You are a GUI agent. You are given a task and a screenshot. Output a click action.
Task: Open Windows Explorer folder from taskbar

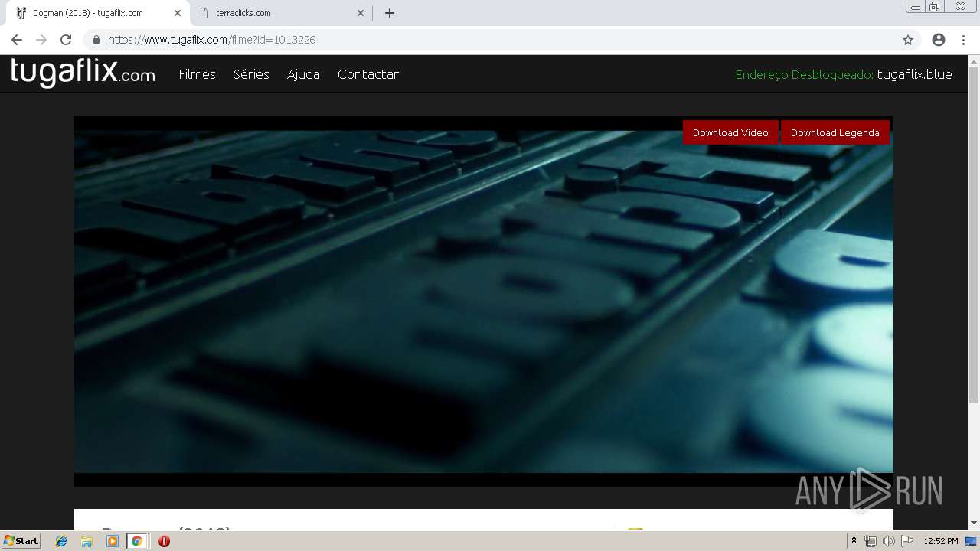tap(87, 541)
